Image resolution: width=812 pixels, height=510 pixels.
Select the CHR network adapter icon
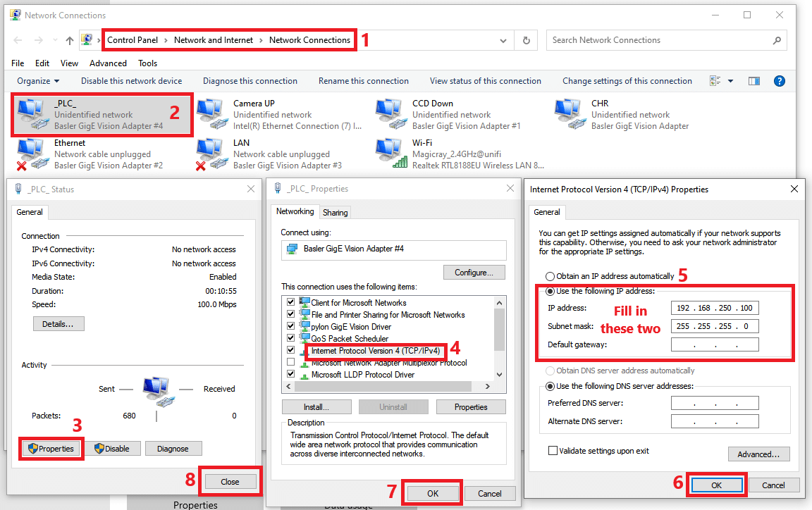[x=571, y=114]
